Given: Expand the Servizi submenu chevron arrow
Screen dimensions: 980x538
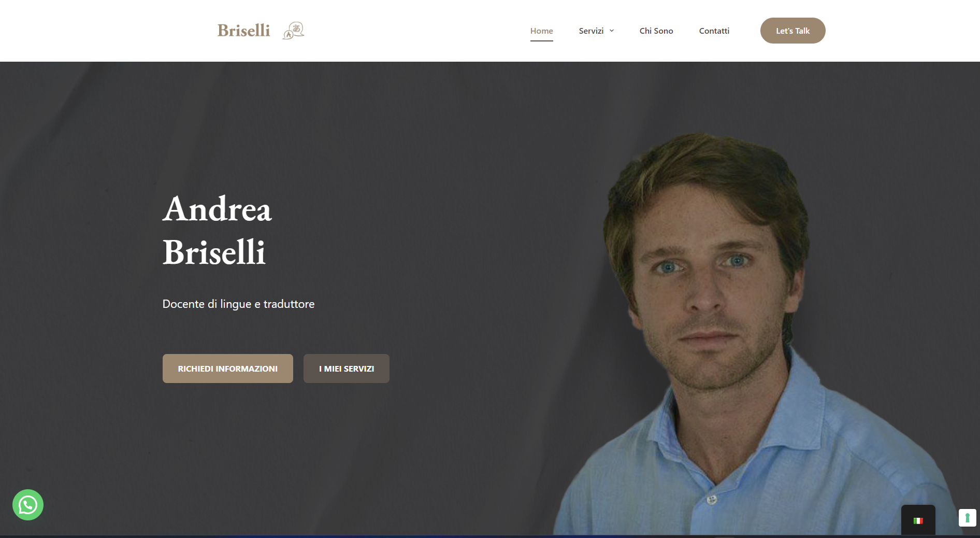Looking at the screenshot, I should (x=612, y=31).
